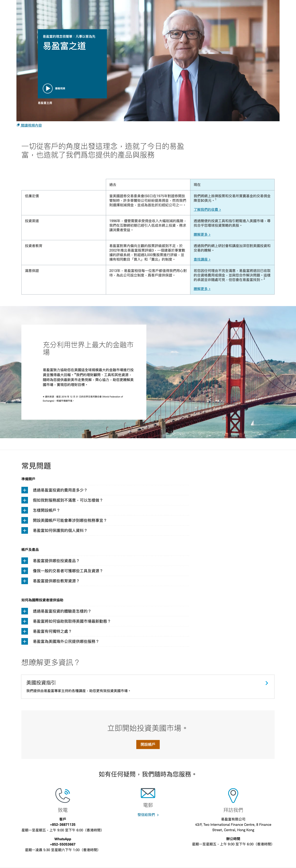Screen dimensions: 296x868
Task: Click the 低廉定價 table row label
Action: pyautogui.click(x=32, y=196)
